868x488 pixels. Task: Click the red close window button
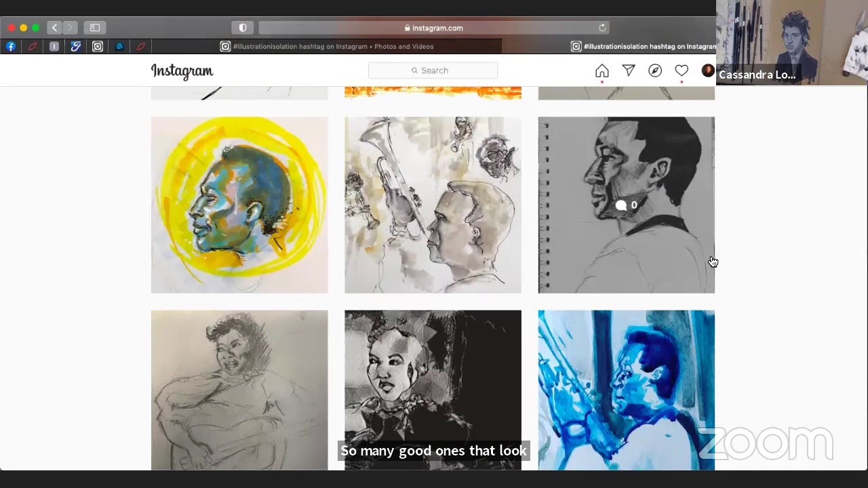pyautogui.click(x=11, y=28)
